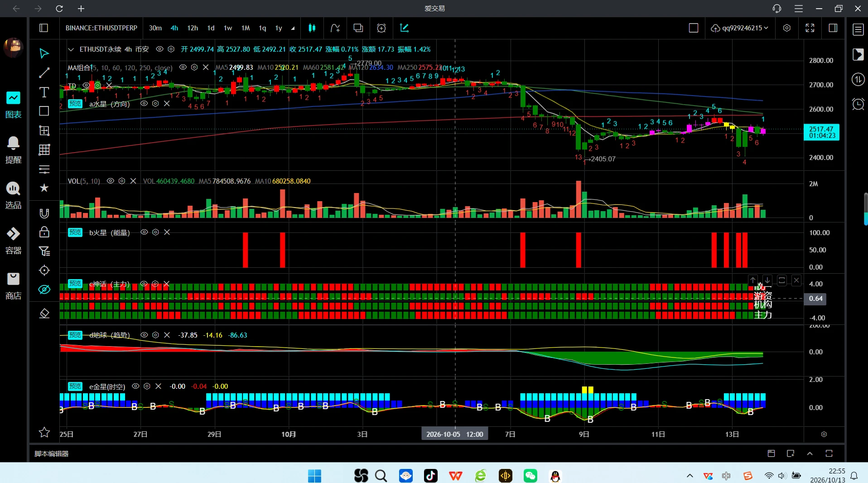This screenshot has height=483, width=868.
Task: Hide all drawings with eye tool
Action: (44, 290)
